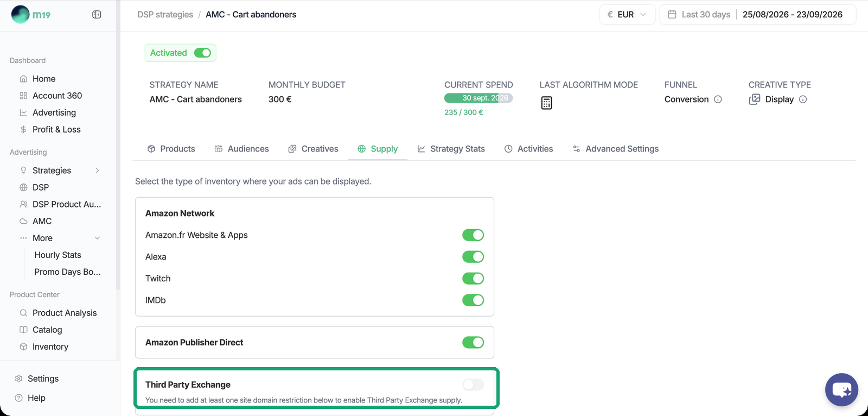Select the Supply tab
The image size is (868, 416).
click(378, 149)
